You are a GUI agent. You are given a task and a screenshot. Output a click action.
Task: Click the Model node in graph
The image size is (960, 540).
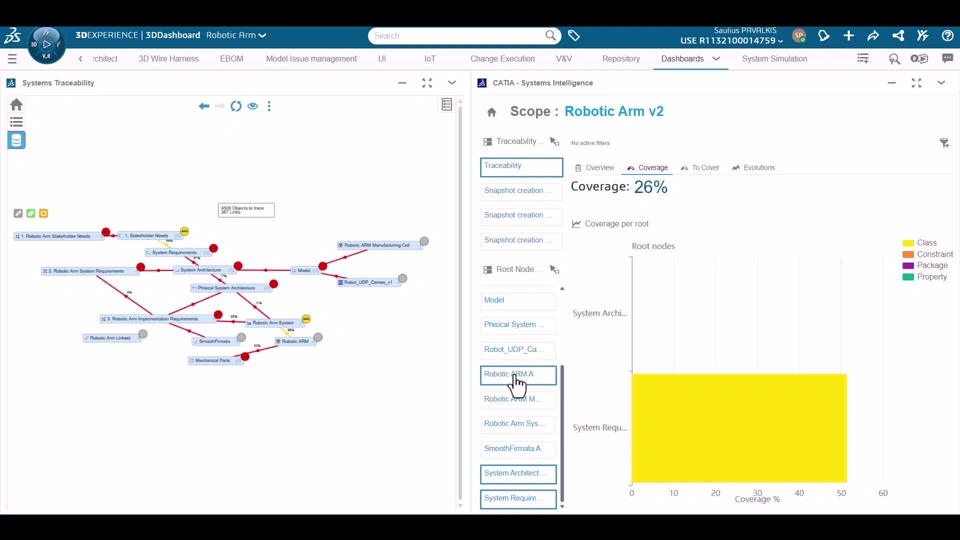[304, 270]
